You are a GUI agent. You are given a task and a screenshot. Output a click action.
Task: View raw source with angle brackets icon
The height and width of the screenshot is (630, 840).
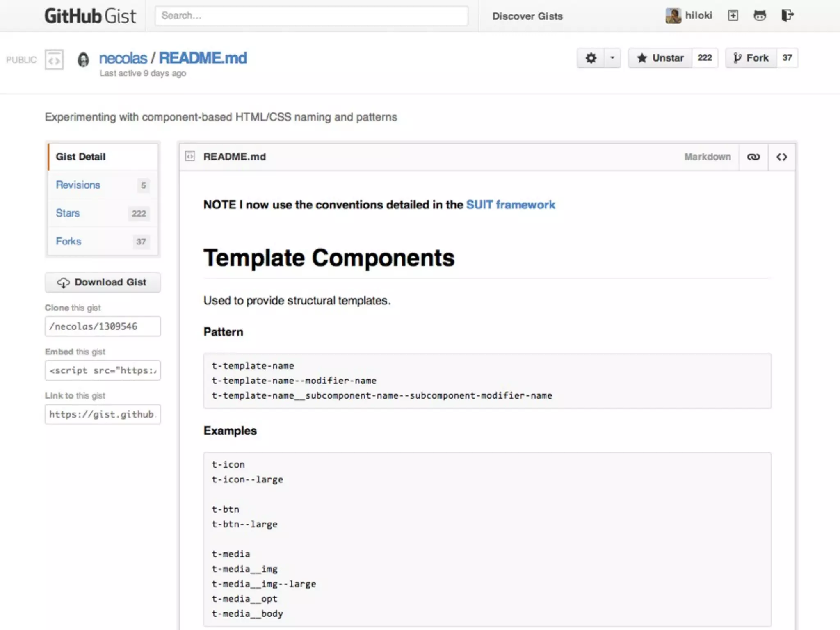click(782, 157)
